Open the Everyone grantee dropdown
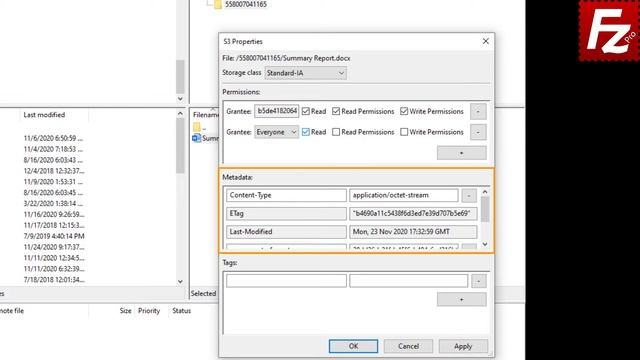 coord(276,132)
